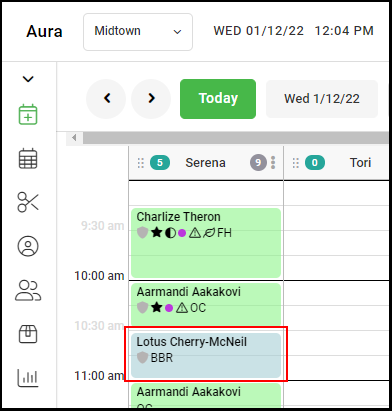Click Serena's gray 9 count badge
This screenshot has width=392, height=411.
tap(258, 163)
